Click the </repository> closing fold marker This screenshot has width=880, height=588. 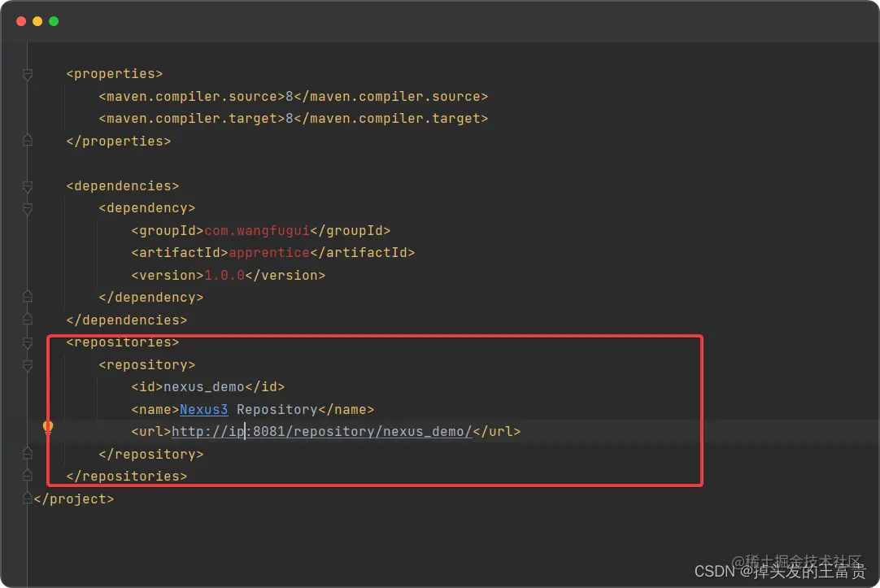pos(27,453)
